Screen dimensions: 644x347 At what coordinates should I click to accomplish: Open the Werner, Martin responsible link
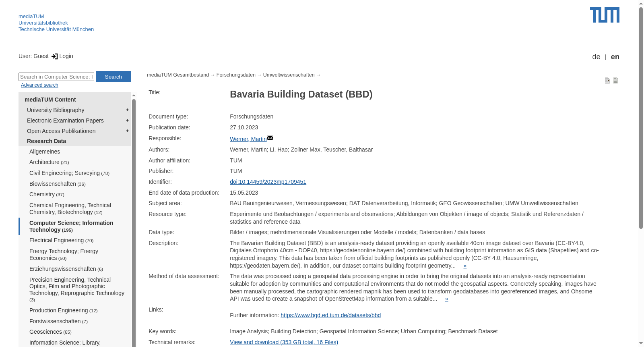[248, 139]
